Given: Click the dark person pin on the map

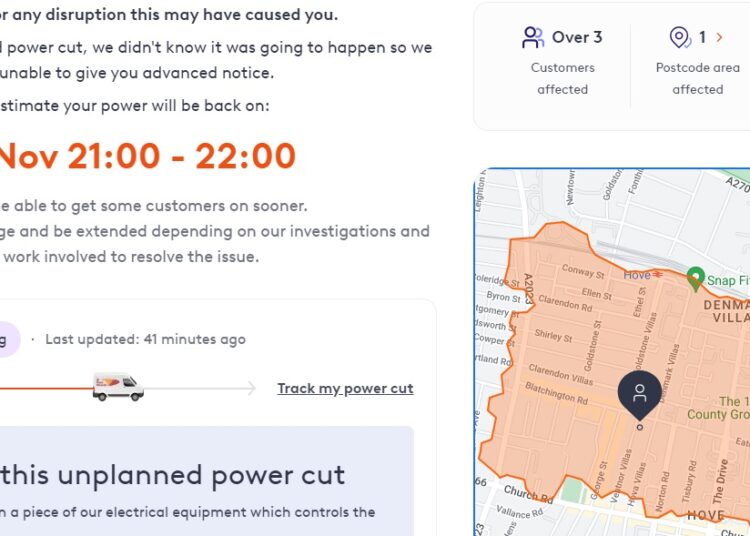Looking at the screenshot, I should tap(639, 394).
